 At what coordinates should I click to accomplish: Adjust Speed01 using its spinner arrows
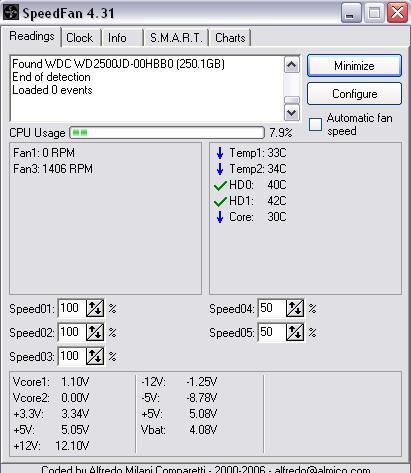pos(95,308)
